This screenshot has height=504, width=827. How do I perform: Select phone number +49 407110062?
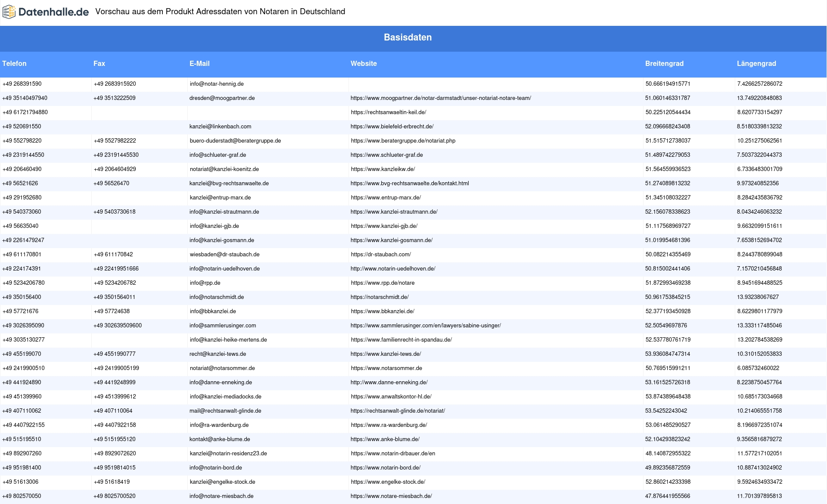22,411
